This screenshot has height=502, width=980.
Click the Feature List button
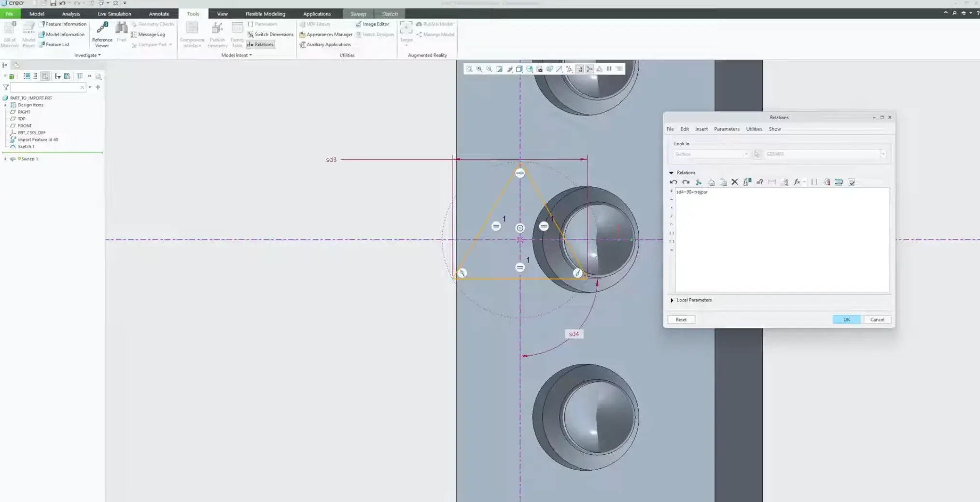[x=54, y=44]
